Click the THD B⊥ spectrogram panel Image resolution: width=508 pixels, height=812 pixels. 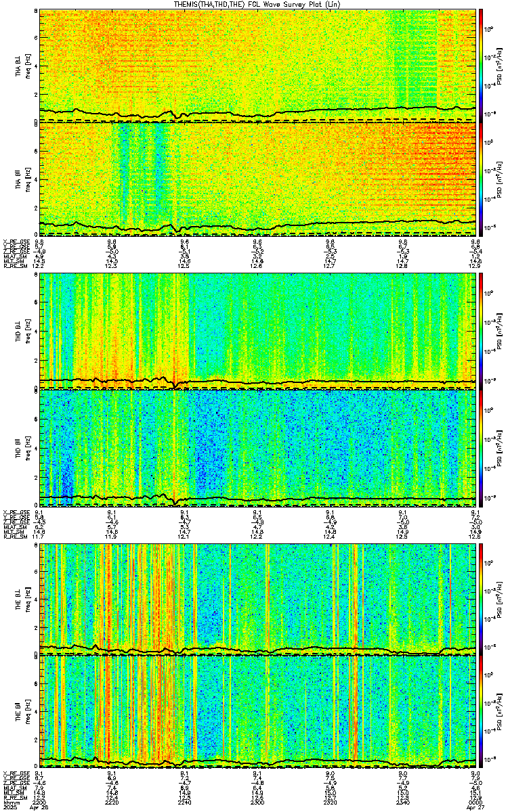point(258,331)
